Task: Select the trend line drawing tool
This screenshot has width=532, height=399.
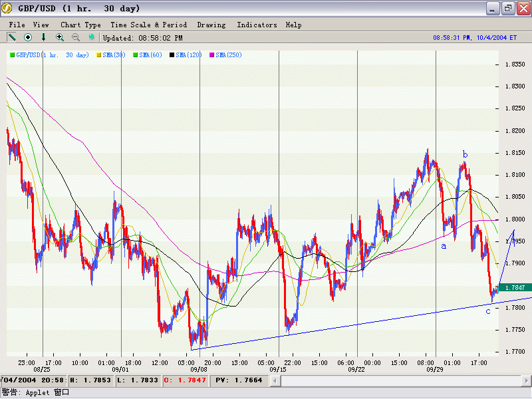Action: (12, 37)
